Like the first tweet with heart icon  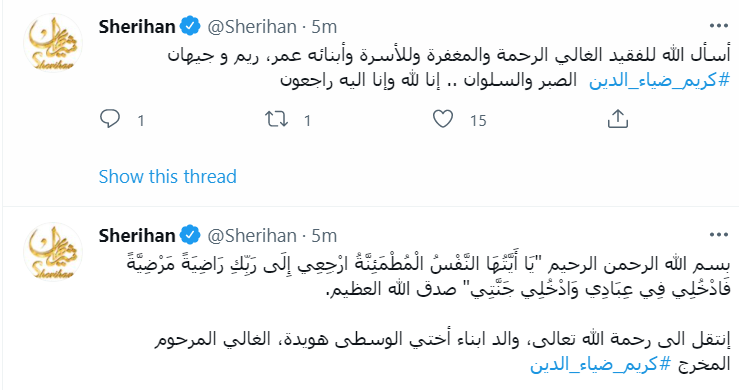click(443, 119)
